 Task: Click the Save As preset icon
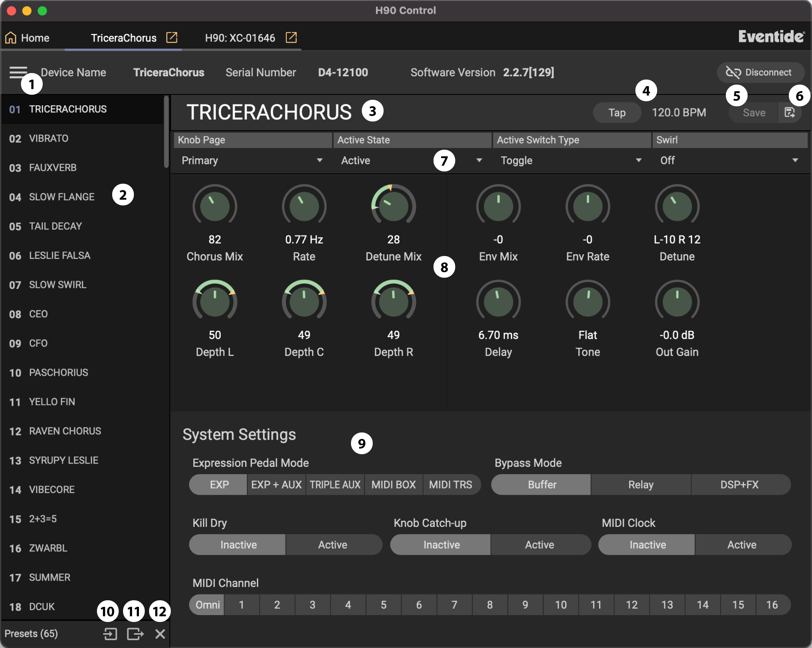pyautogui.click(x=790, y=112)
